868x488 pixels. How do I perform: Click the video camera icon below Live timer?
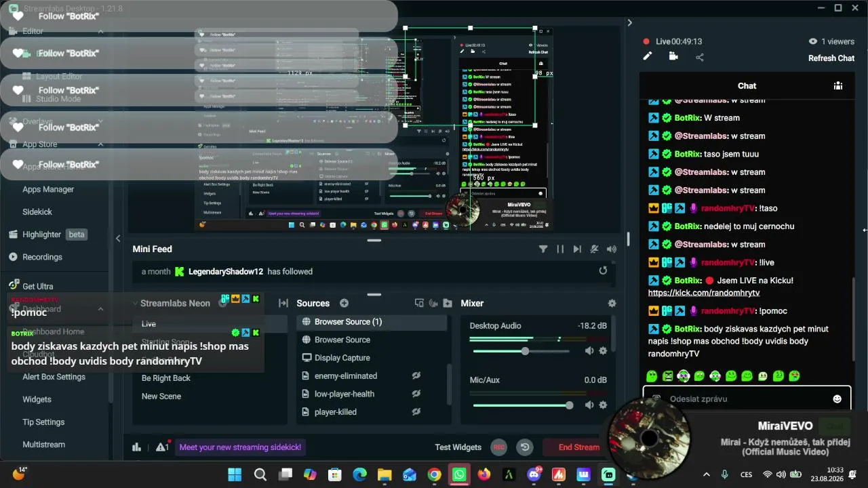[x=673, y=56]
